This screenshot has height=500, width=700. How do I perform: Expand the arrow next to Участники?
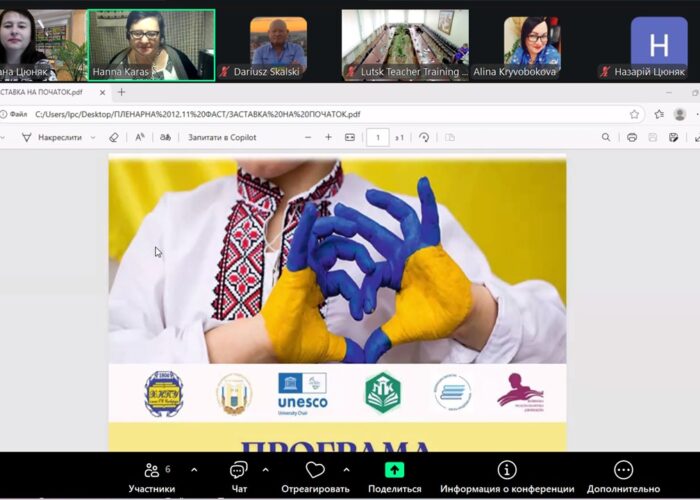pos(194,469)
